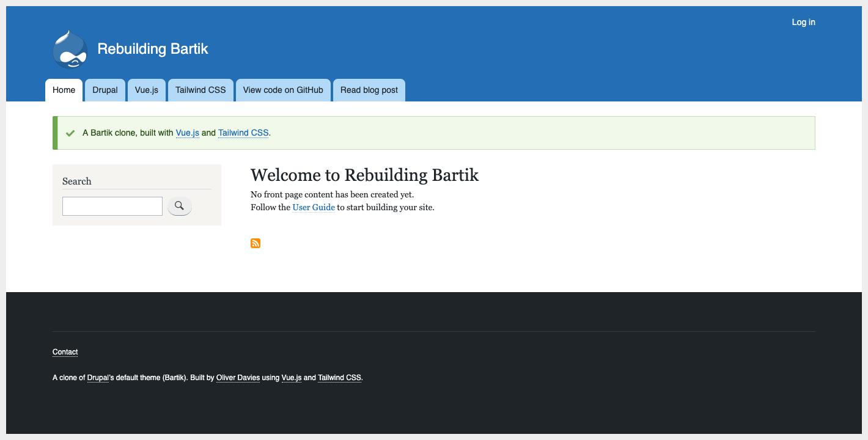Screen dimensions: 868x440
Task: Click the Drupal drop logo
Action: click(x=70, y=50)
